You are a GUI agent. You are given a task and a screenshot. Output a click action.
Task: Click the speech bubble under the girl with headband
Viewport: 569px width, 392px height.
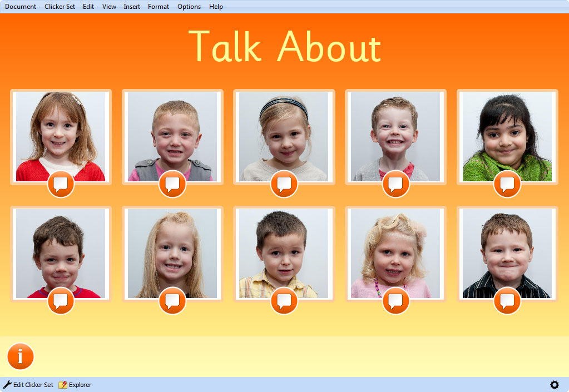(x=284, y=185)
